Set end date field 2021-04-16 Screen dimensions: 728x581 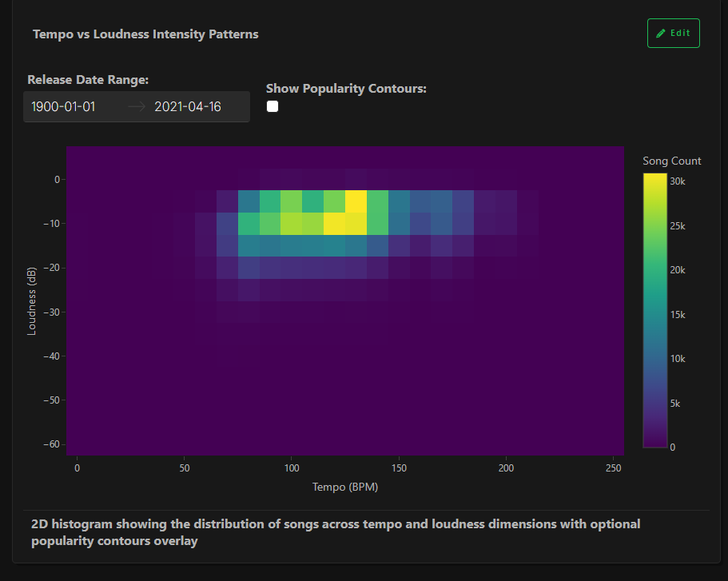(x=188, y=107)
